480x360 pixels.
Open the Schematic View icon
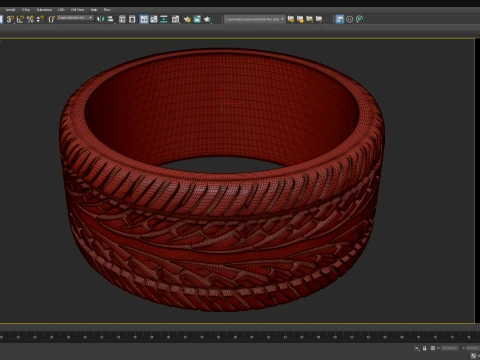(x=164, y=19)
